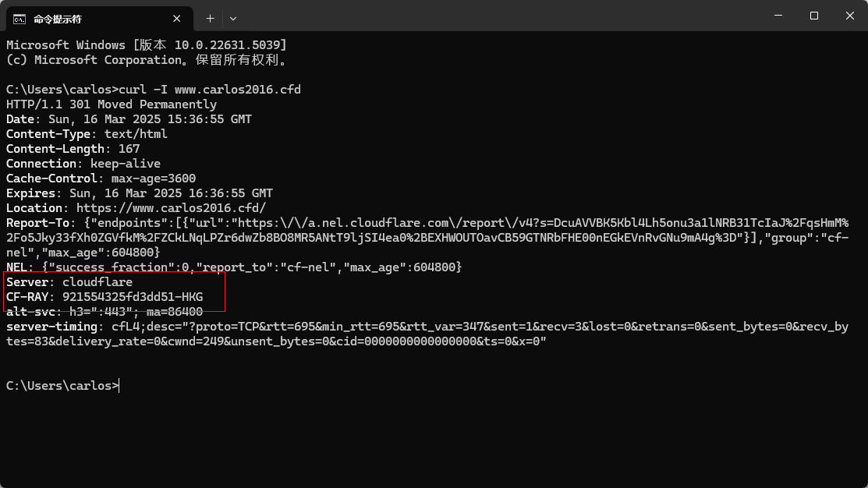Image resolution: width=868 pixels, height=488 pixels.
Task: Expand the new tab profile dropdown
Action: click(233, 19)
